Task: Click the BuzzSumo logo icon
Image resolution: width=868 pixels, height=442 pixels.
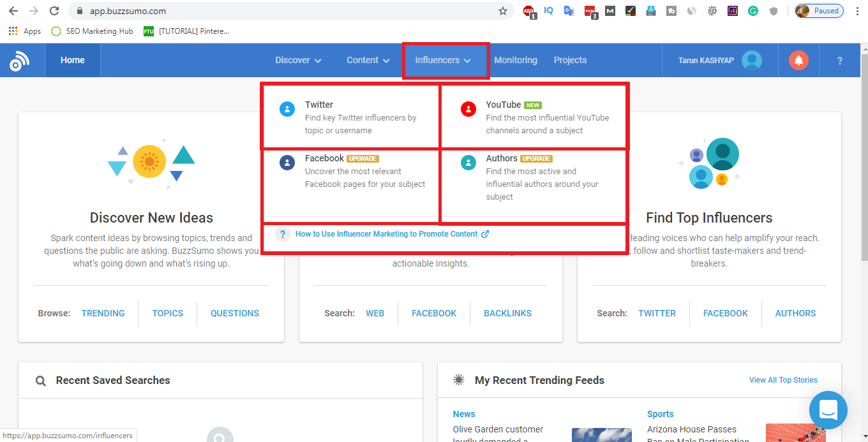Action: [x=19, y=61]
